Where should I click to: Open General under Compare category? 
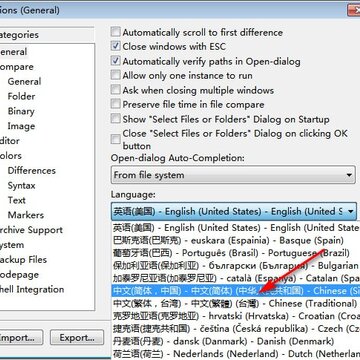click(24, 82)
